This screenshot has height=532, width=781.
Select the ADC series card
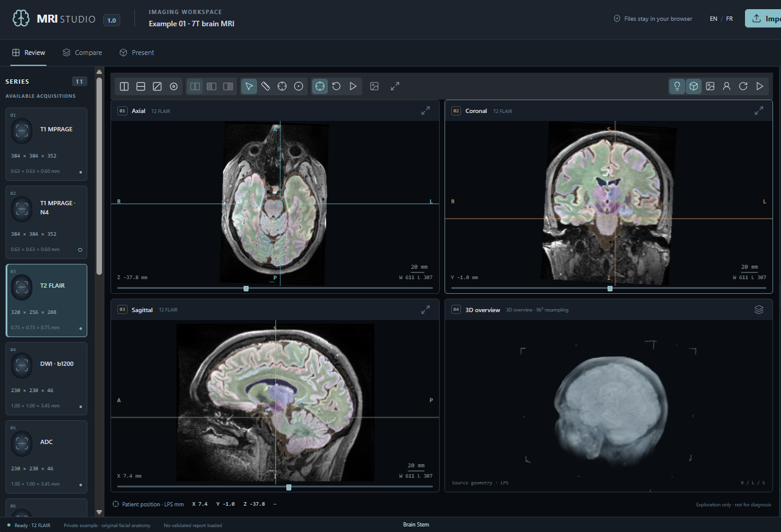point(46,457)
